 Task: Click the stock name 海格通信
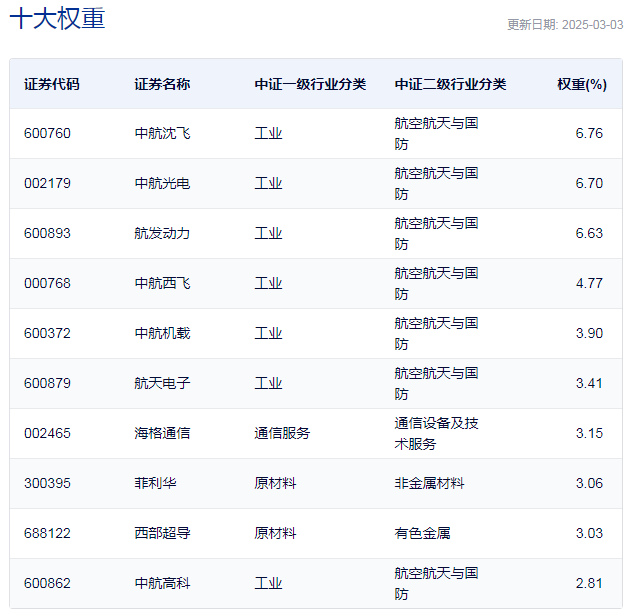pos(162,433)
